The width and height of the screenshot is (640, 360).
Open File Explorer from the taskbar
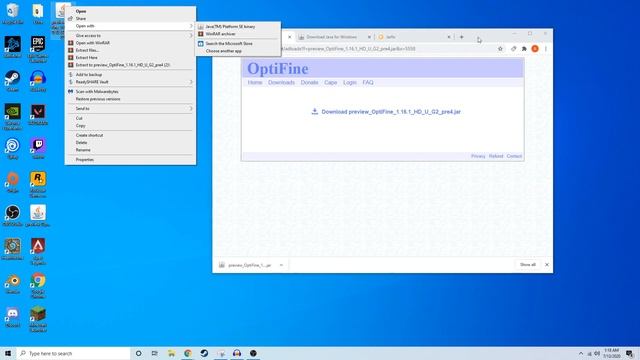(171, 353)
